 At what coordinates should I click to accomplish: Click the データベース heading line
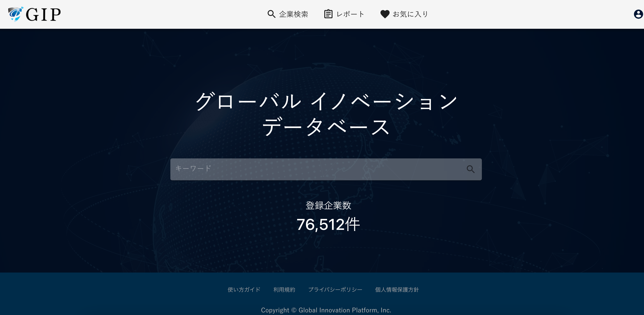pyautogui.click(x=326, y=127)
